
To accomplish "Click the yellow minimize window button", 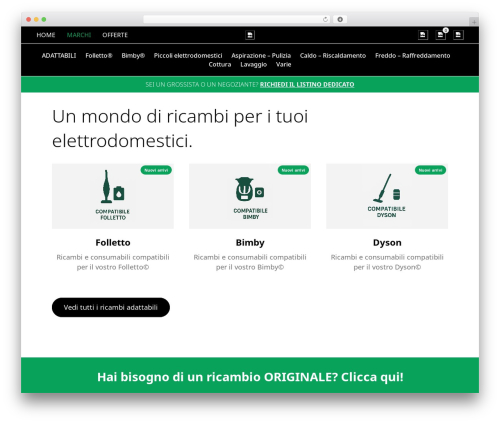I will pos(36,20).
